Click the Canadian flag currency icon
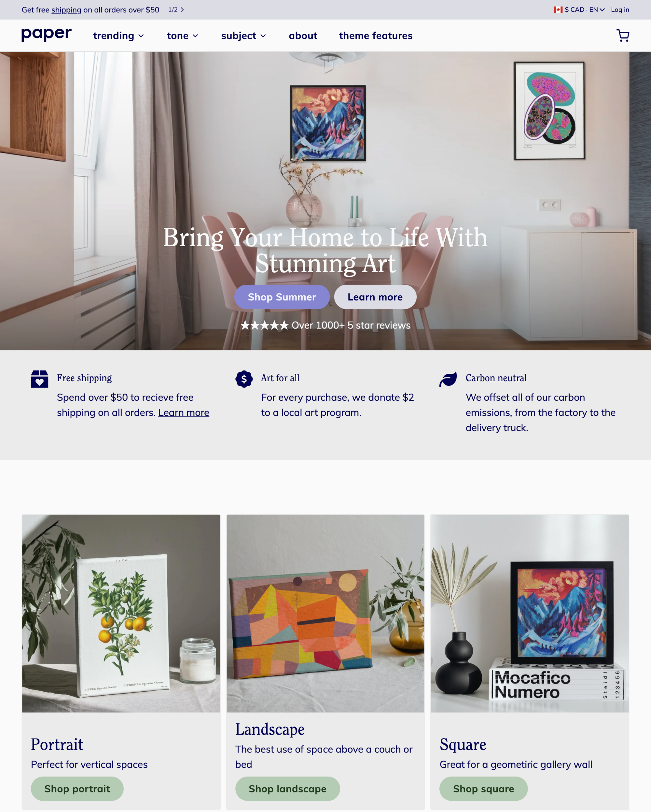This screenshot has width=651, height=812. click(559, 9)
